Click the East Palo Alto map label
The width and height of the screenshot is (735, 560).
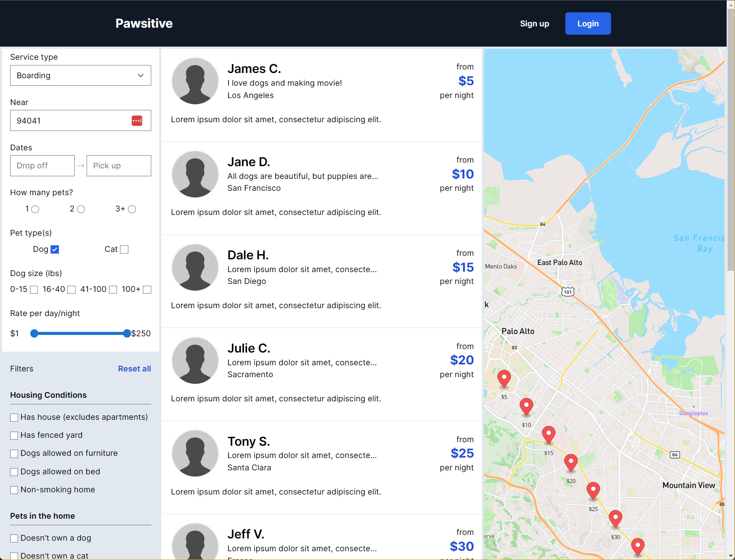[x=560, y=262]
